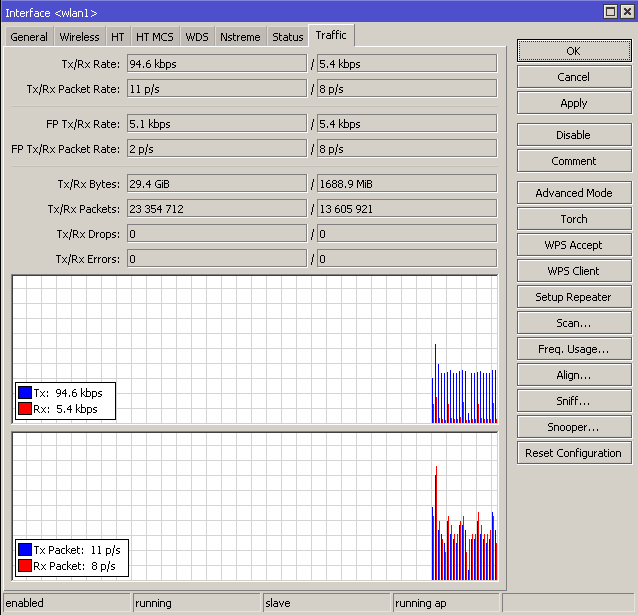Click the OK button
This screenshot has height=615, width=638.
click(x=573, y=51)
